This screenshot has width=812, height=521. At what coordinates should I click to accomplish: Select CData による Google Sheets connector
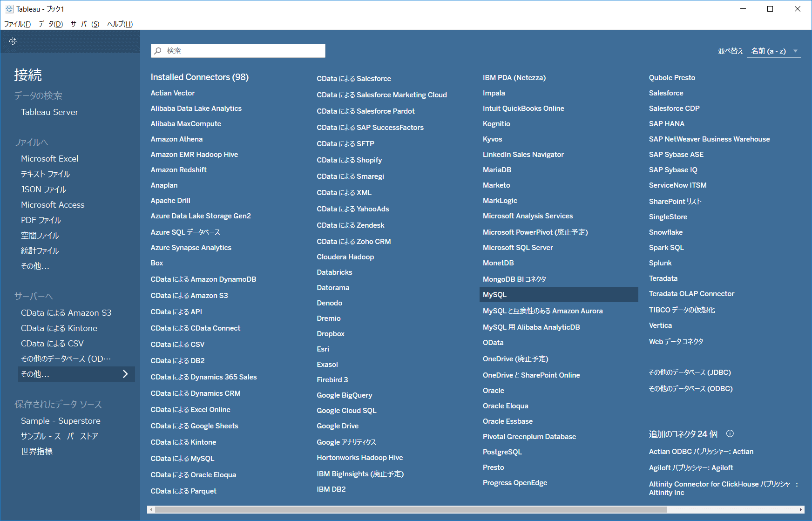pos(194,426)
